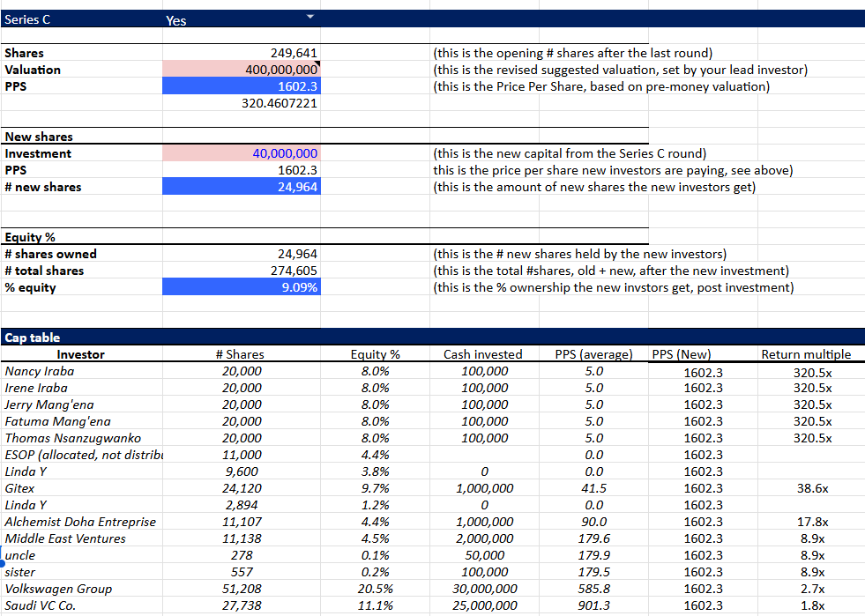865x616 pixels.
Task: Select the pink Valuation cell 400,000,000
Action: [x=241, y=70]
